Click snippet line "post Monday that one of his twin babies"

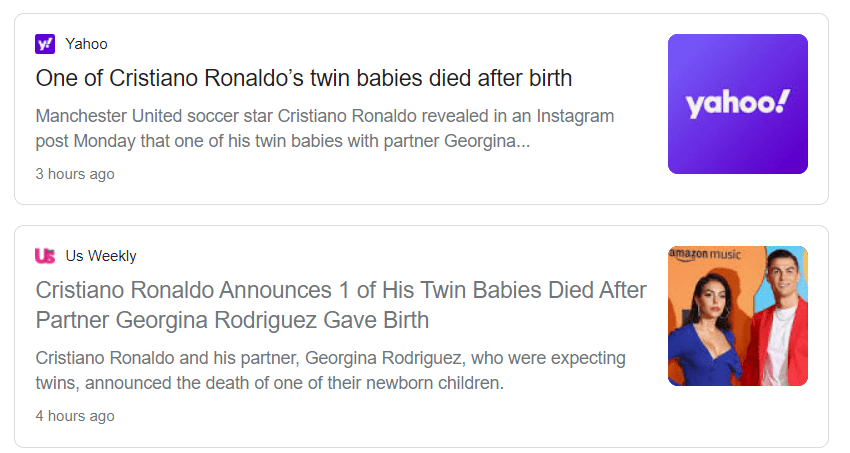point(282,142)
